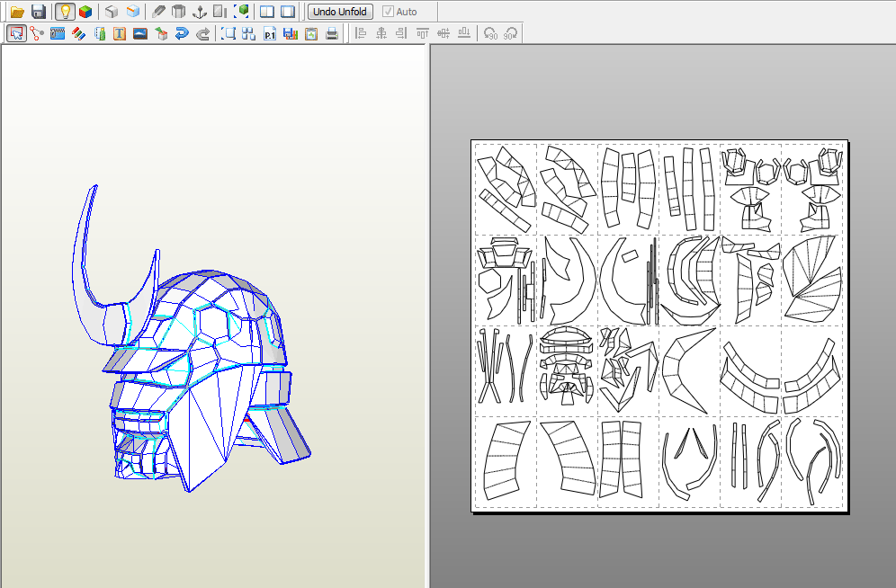Click the light blue cube with orange edge icon
The image size is (896, 588).
pos(133,12)
